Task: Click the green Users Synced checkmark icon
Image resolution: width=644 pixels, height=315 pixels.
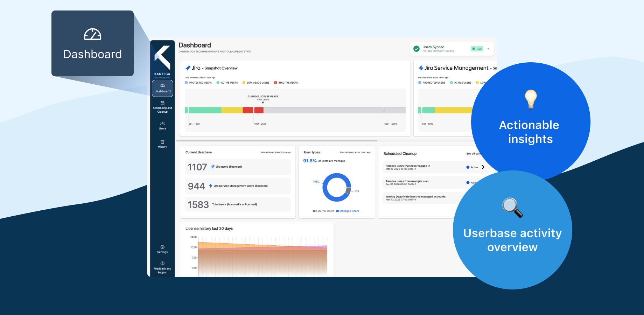Action: point(416,49)
